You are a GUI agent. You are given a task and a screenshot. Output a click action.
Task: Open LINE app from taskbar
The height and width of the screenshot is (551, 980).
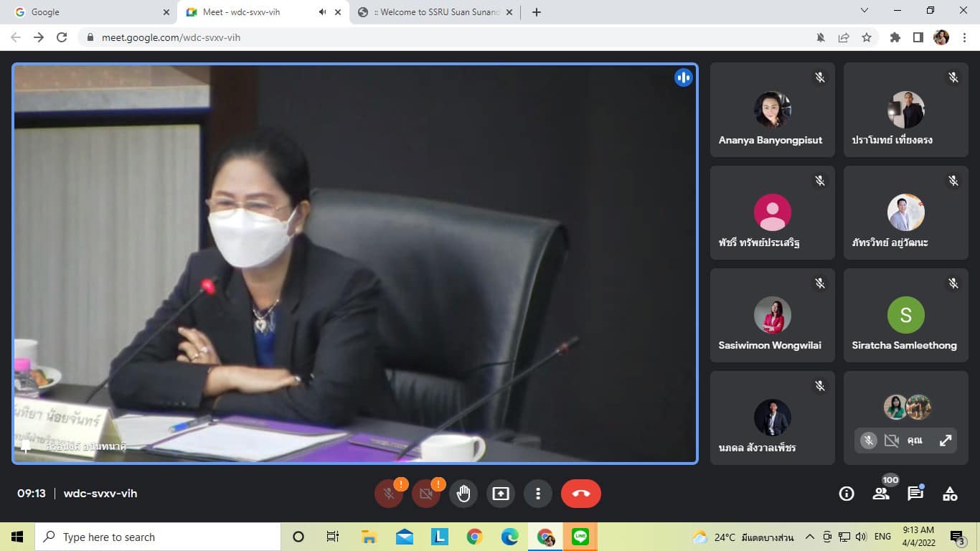pos(580,537)
